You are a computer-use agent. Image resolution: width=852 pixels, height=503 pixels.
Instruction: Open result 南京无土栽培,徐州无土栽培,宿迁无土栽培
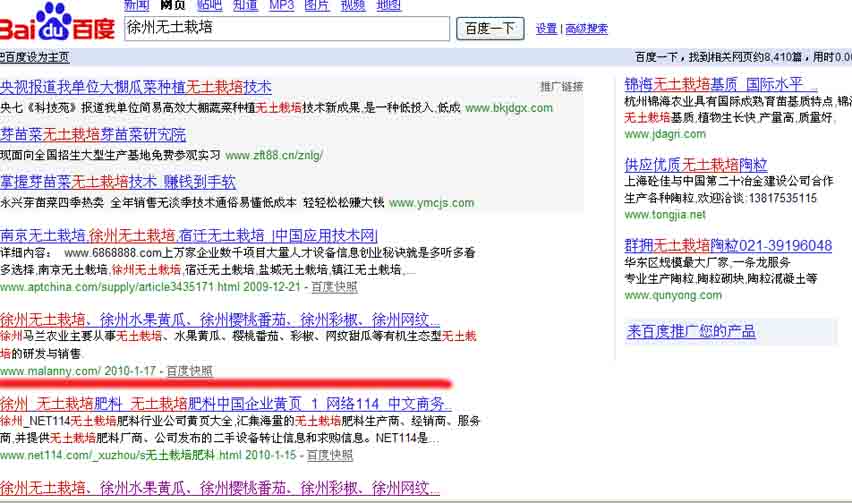tap(189, 235)
